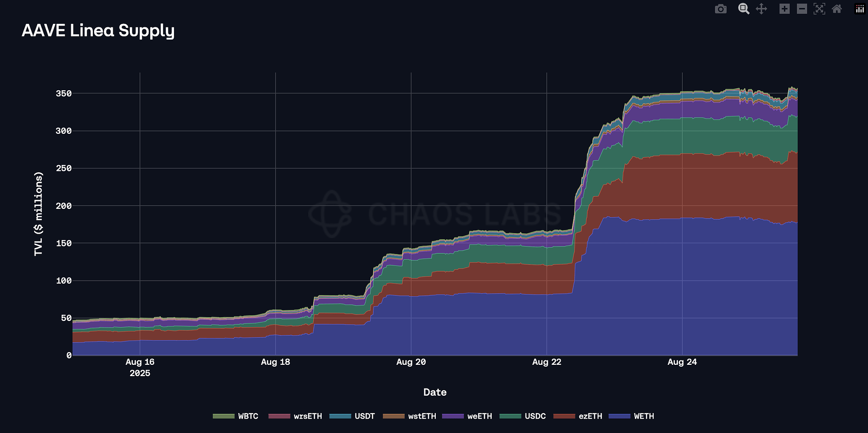Click the 'Aug 16' x-axis label
Image resolution: width=868 pixels, height=433 pixels.
[140, 362]
